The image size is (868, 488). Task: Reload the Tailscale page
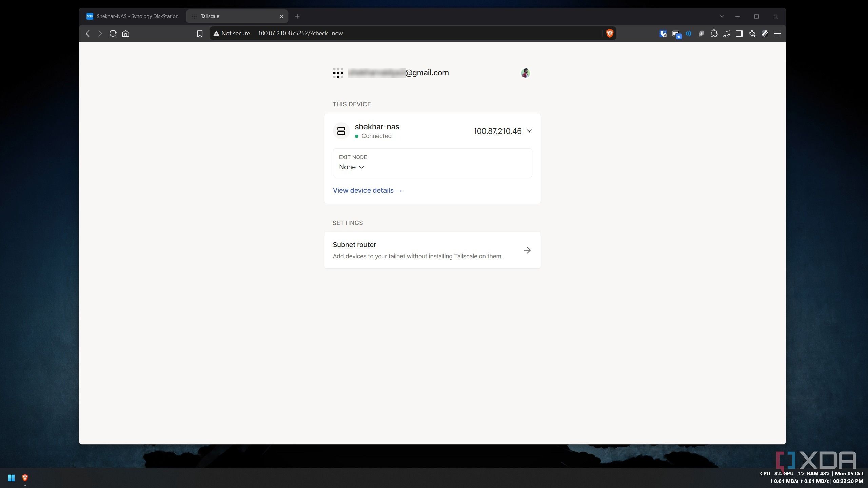pyautogui.click(x=113, y=33)
